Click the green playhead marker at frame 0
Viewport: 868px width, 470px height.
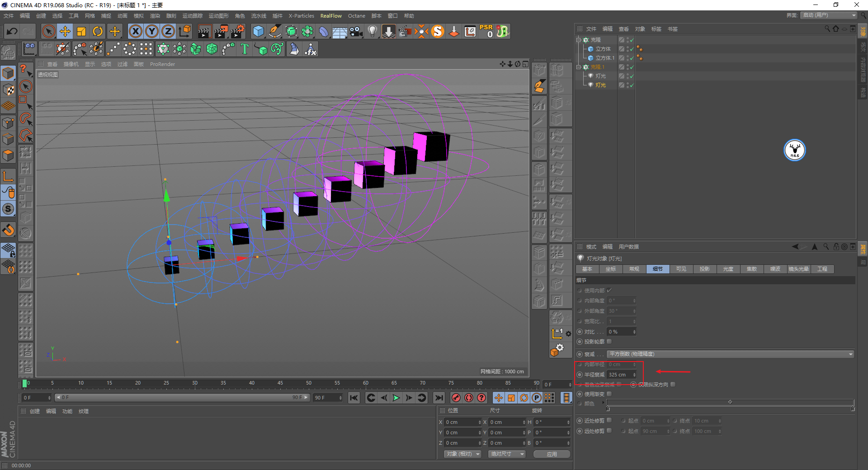(24, 384)
